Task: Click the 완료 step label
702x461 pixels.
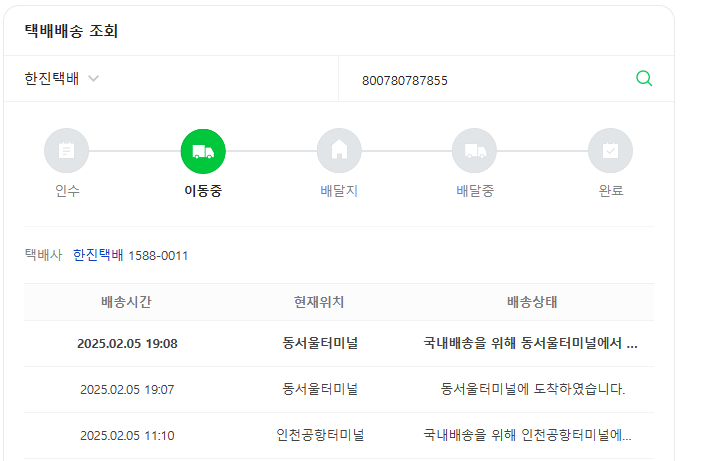Action: [x=611, y=191]
